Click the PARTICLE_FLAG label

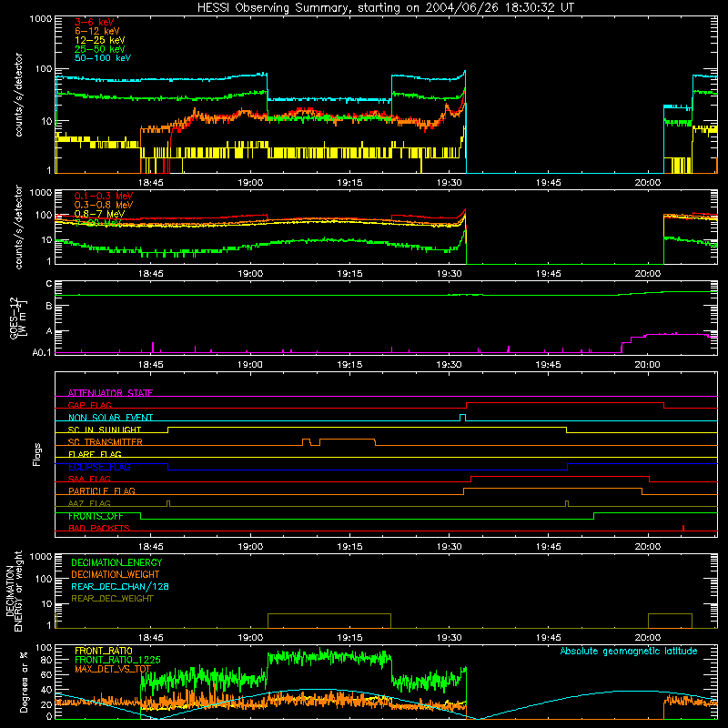[x=102, y=491]
